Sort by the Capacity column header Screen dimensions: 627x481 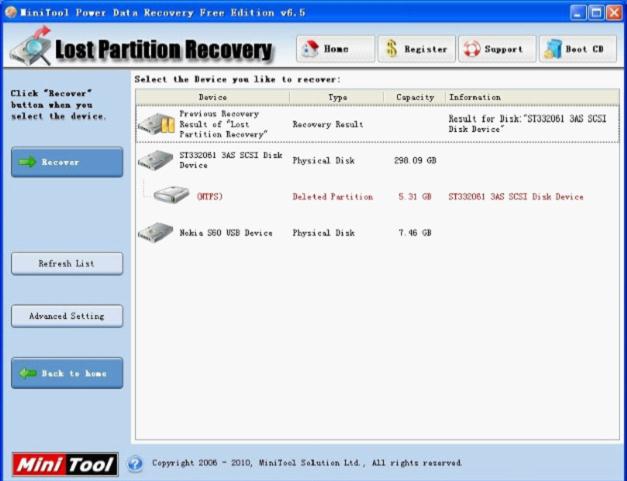click(415, 97)
